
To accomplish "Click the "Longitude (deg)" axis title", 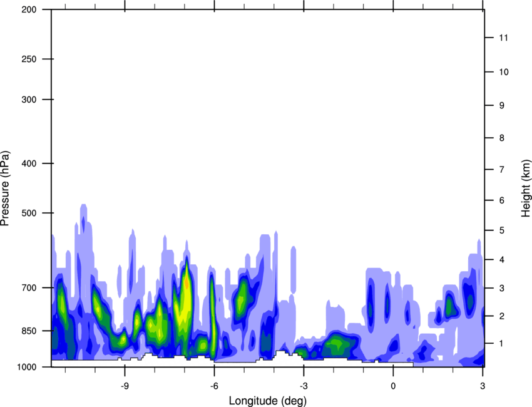I will [x=268, y=401].
